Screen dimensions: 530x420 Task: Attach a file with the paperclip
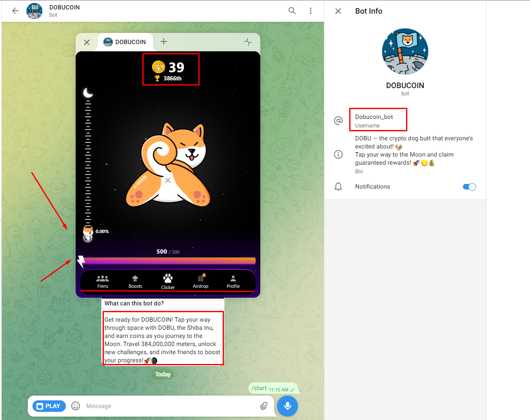click(264, 406)
